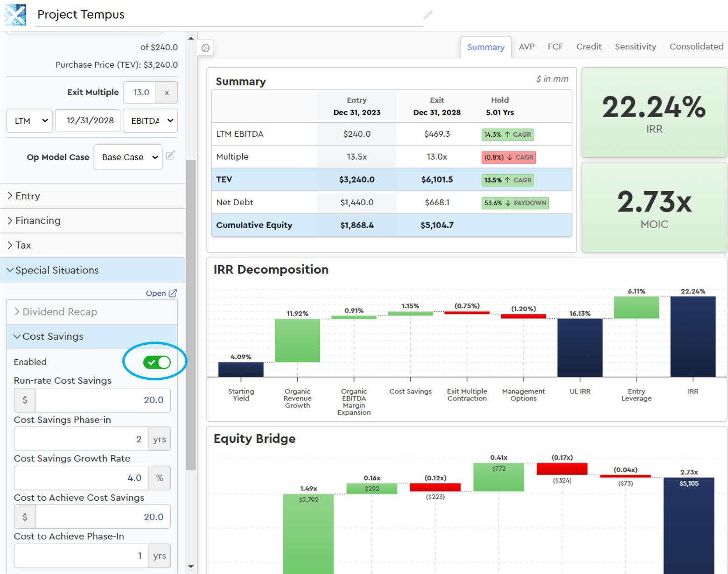This screenshot has height=574, width=728.
Task: Click the Run-rate Cost Savings field
Action: click(x=103, y=400)
